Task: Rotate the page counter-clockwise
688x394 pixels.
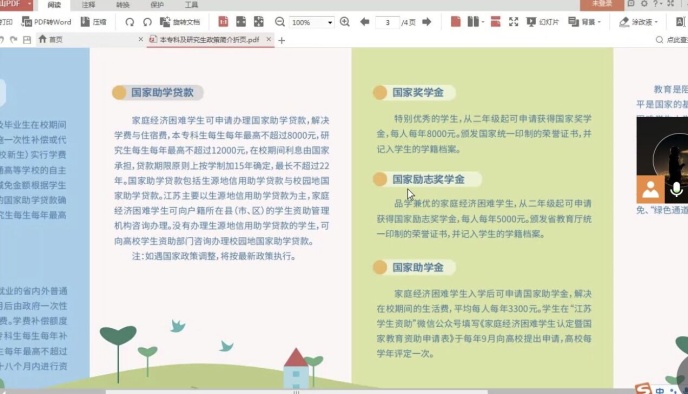Action: pyautogui.click(x=129, y=22)
